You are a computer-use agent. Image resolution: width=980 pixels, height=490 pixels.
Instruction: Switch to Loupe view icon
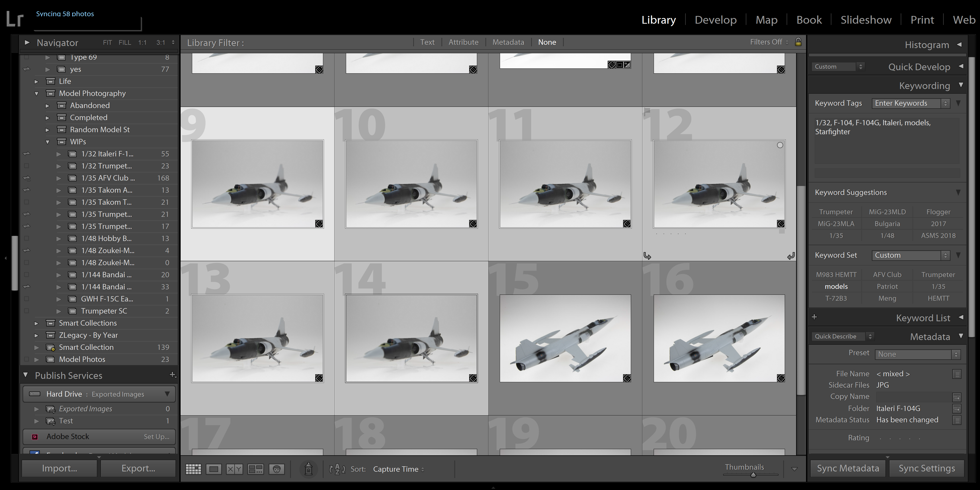pos(214,469)
